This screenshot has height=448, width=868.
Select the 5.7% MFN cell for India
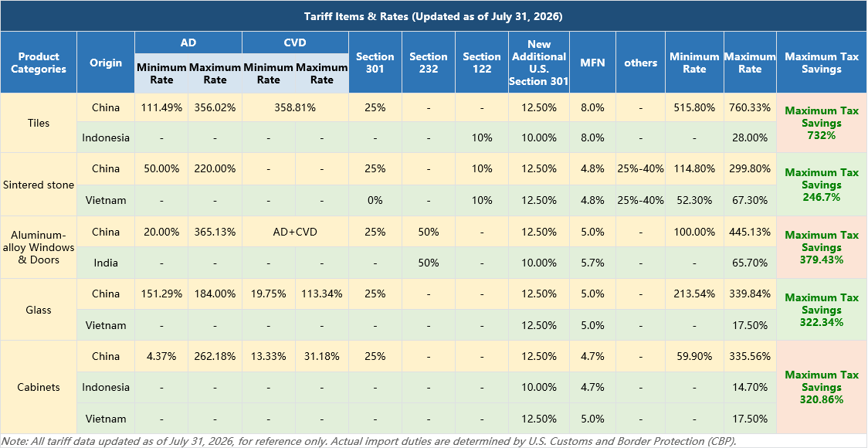(592, 263)
